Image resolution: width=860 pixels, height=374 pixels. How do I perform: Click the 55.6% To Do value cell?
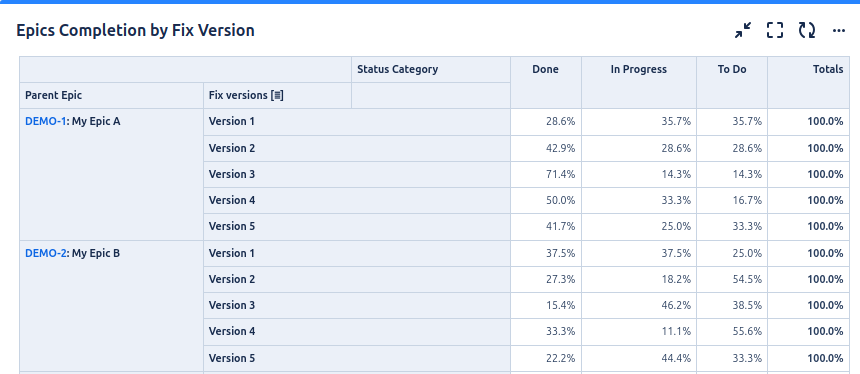(x=732, y=331)
